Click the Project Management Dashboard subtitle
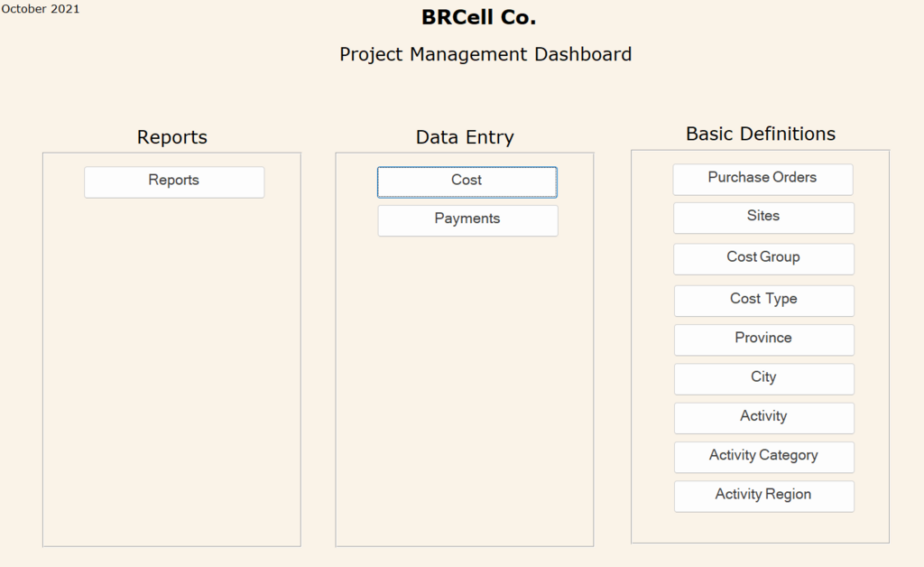The height and width of the screenshot is (567, 924). (x=485, y=54)
